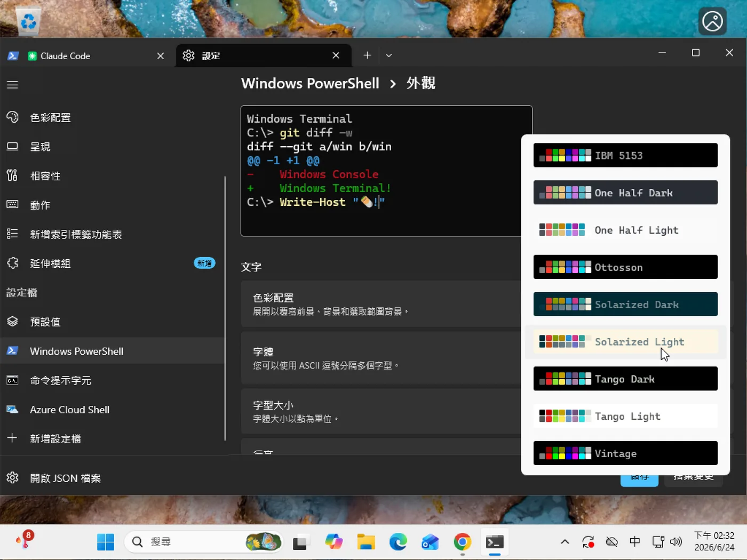Image resolution: width=747 pixels, height=560 pixels.
Task: Close the 設定 tab
Action: coord(336,55)
